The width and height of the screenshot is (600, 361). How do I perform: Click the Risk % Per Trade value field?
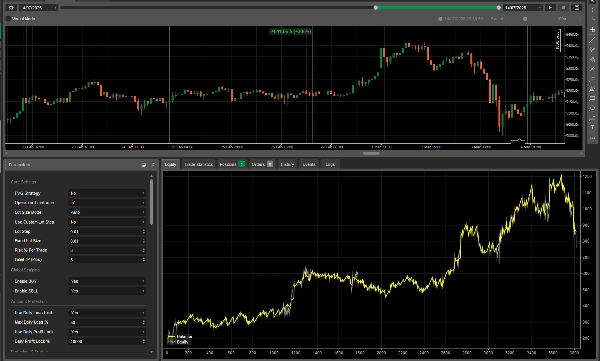[107, 250]
